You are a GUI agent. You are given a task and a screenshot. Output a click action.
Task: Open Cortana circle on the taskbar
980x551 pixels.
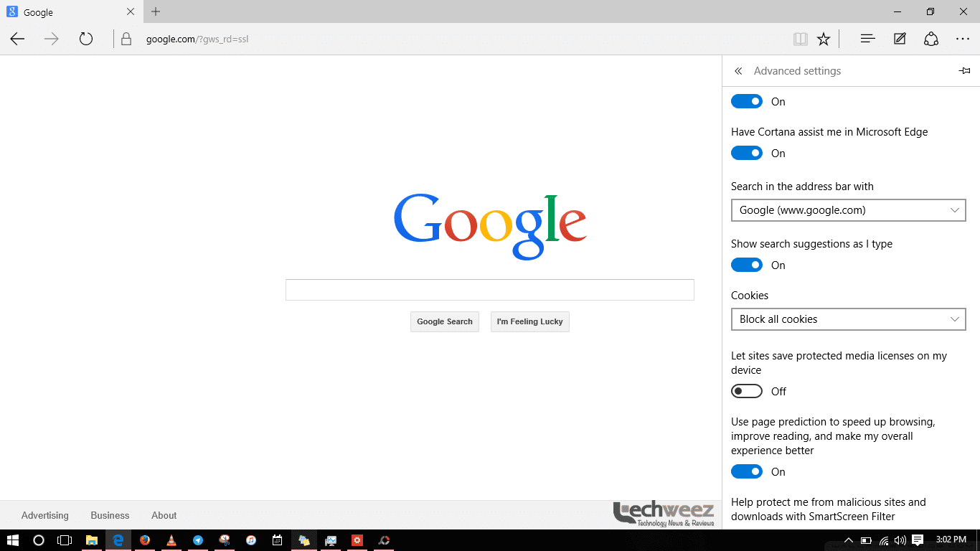[39, 540]
